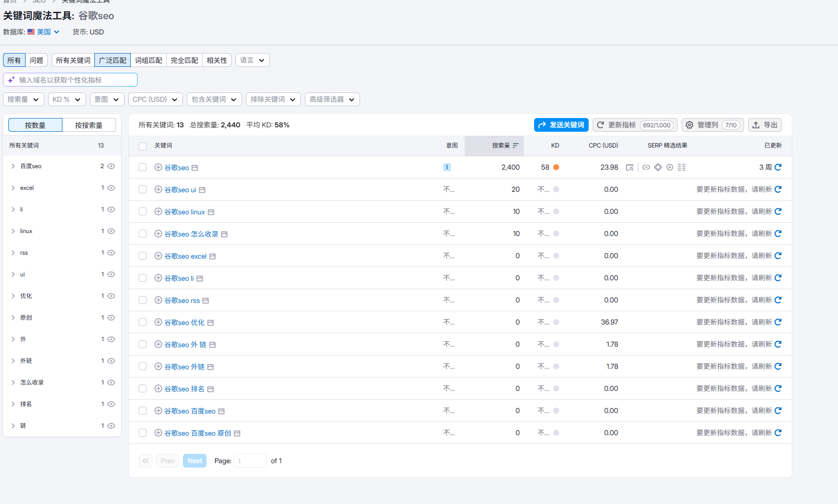Check the box for 谷歌seo 排名 row

coord(143,388)
